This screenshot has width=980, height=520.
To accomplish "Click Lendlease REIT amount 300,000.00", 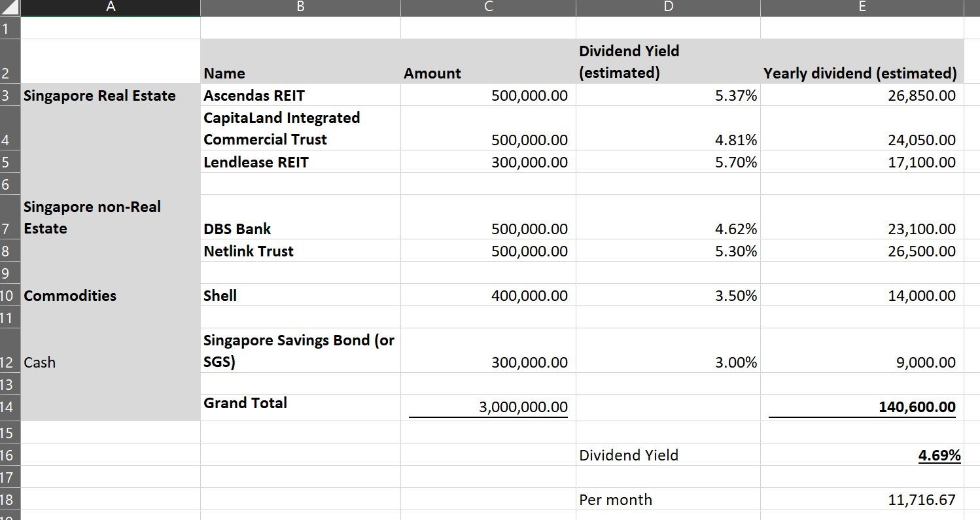I will click(488, 162).
